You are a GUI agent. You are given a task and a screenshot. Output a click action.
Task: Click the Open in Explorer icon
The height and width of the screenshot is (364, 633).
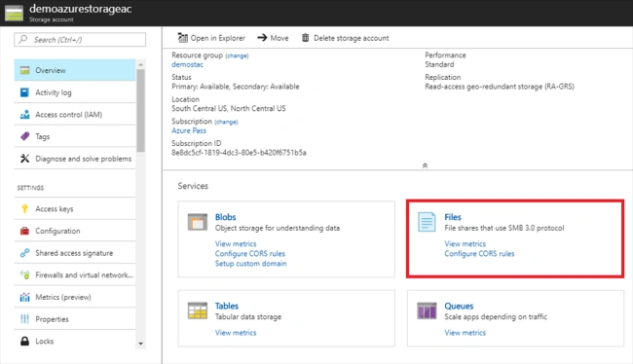[x=183, y=38]
